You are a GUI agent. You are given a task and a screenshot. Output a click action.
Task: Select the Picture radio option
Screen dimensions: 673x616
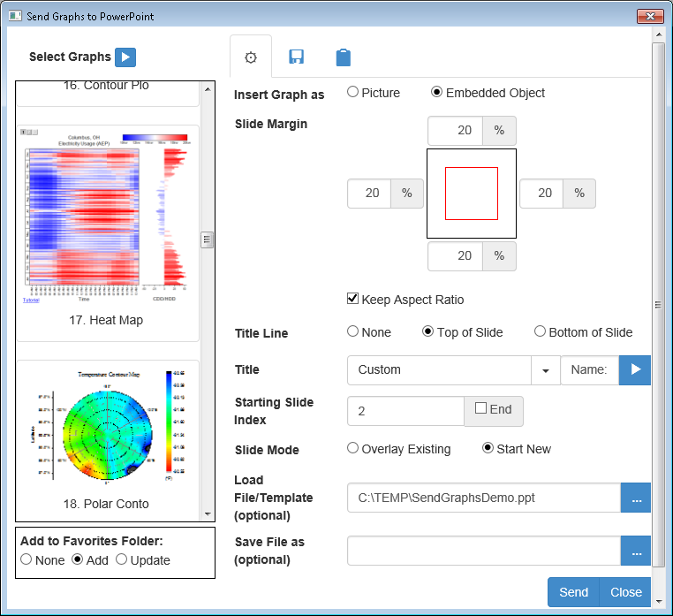(x=353, y=92)
